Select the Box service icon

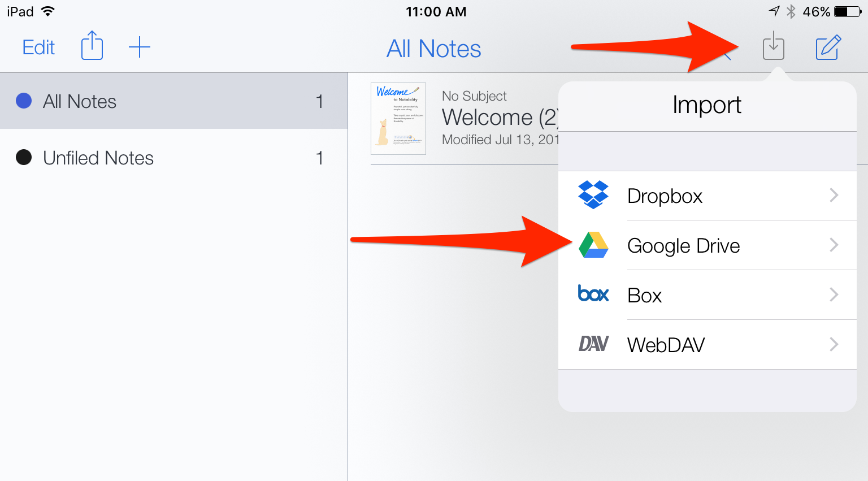(593, 294)
